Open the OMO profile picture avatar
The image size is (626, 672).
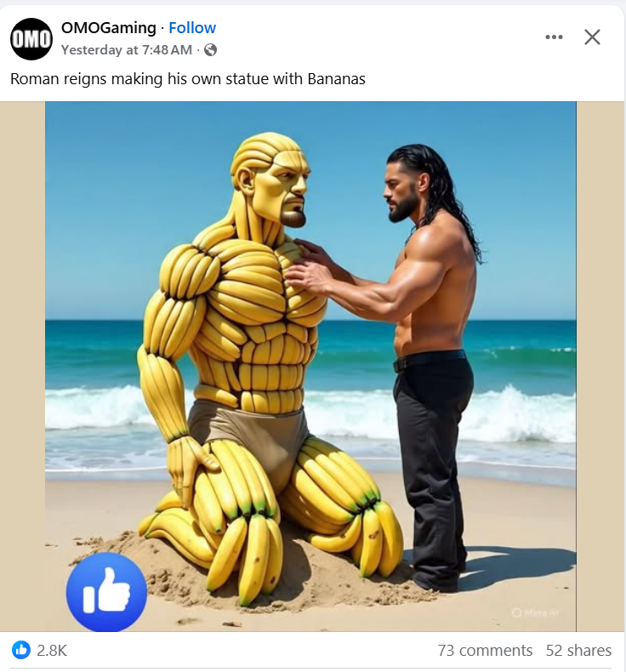31,39
